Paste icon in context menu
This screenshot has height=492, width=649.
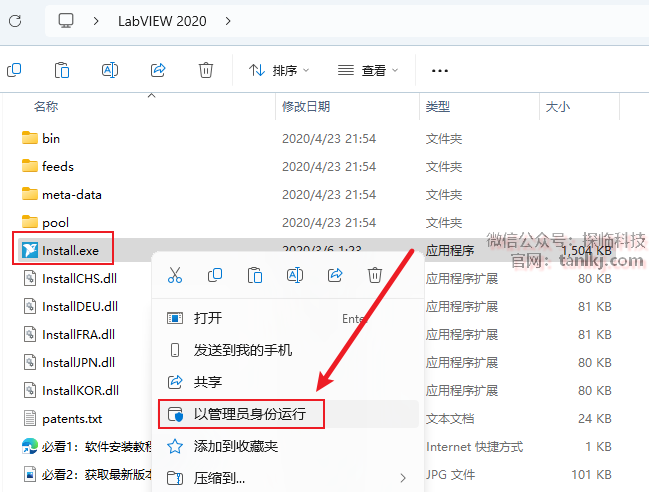pos(255,275)
